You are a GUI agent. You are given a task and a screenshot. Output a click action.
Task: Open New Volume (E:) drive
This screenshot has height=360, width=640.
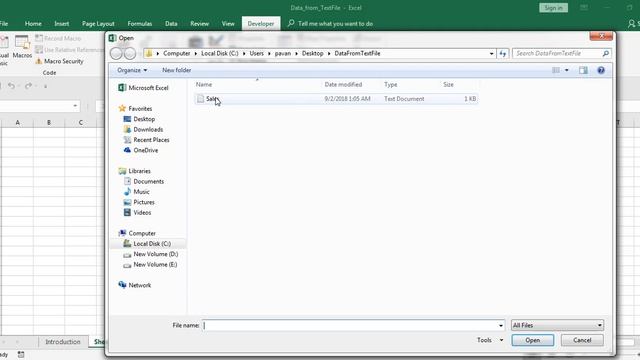[x=151, y=264]
